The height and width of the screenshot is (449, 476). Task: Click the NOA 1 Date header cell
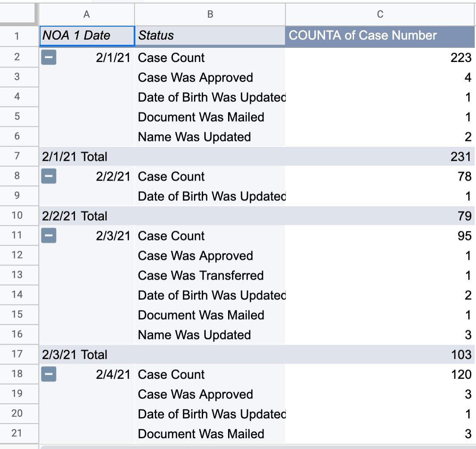87,36
